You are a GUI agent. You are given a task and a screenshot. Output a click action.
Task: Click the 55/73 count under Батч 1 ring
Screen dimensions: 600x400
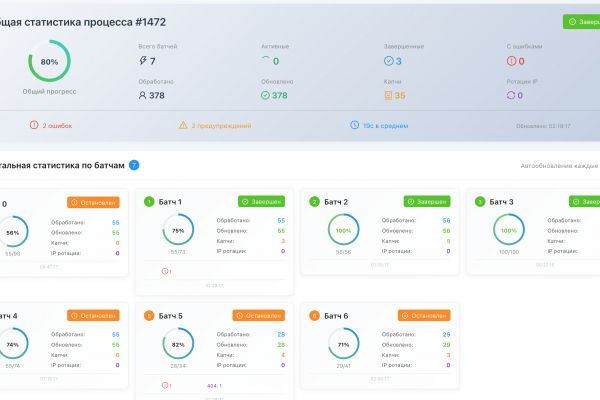(178, 252)
